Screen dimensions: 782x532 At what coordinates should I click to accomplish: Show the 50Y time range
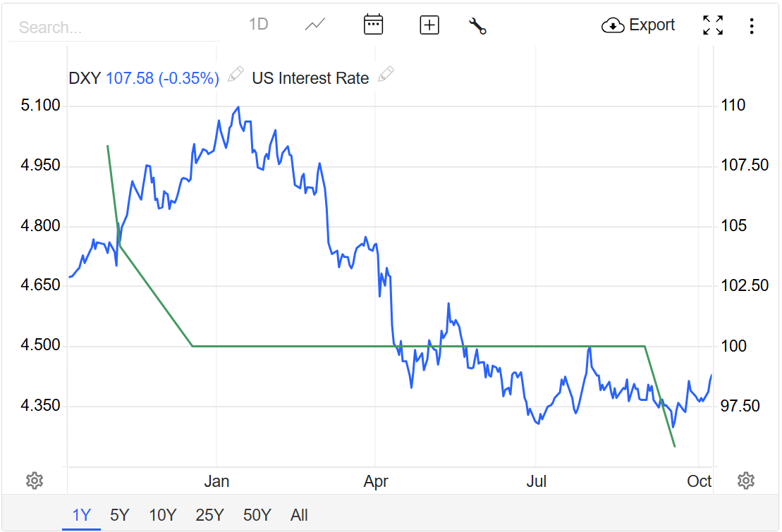257,515
